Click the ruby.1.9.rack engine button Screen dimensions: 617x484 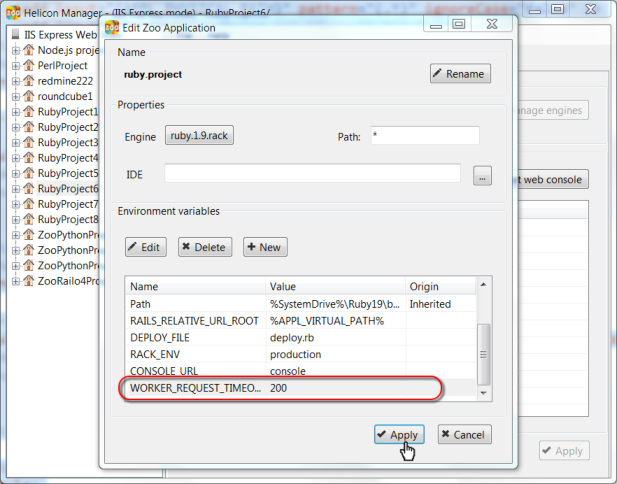(x=200, y=135)
